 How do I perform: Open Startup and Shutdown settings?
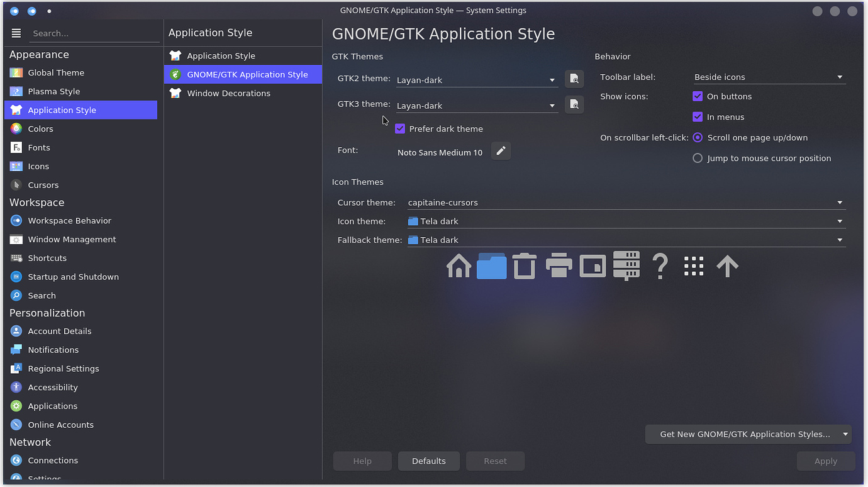coord(81,277)
